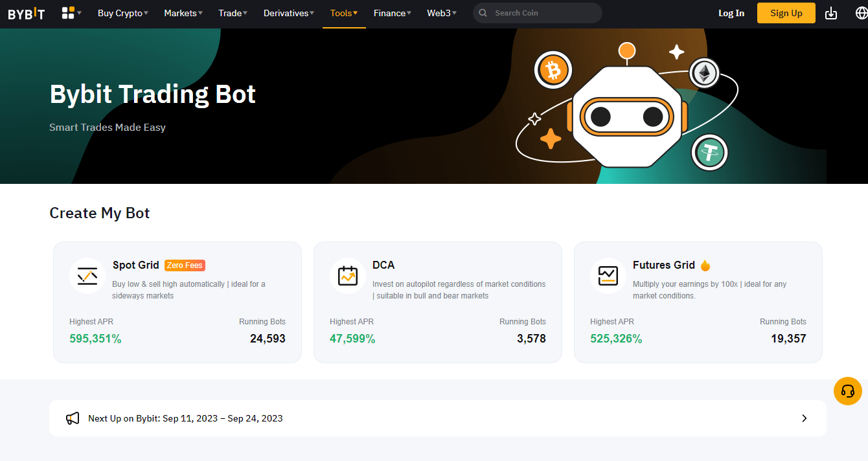
Task: Open the language globe icon
Action: click(x=862, y=13)
